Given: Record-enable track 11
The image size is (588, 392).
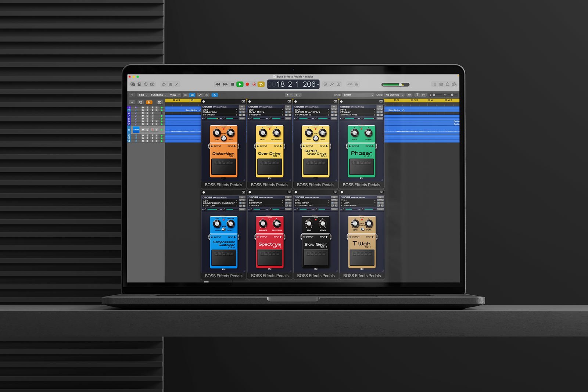Looking at the screenshot, I should 153,130.
